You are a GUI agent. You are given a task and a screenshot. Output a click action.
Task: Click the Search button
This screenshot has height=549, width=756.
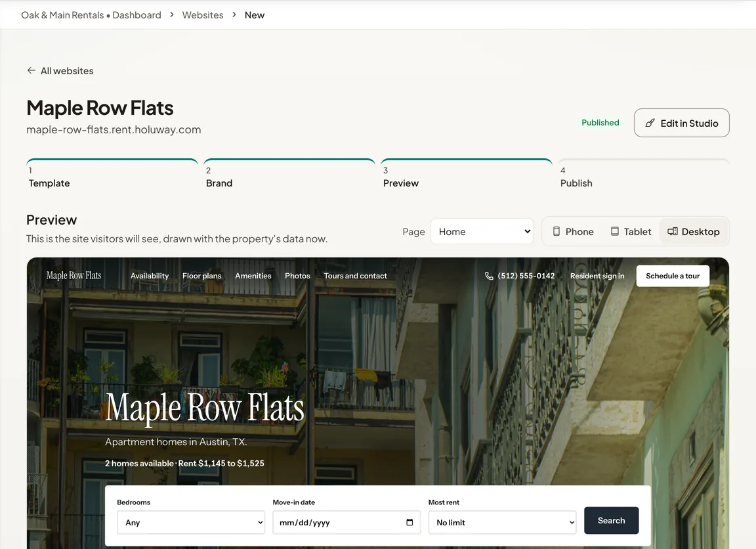click(x=612, y=521)
